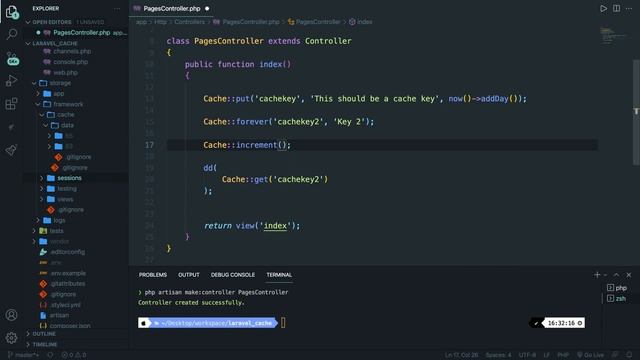Run the PHP file with play icon
The width and height of the screenshot is (640, 360).
tap(603, 9)
